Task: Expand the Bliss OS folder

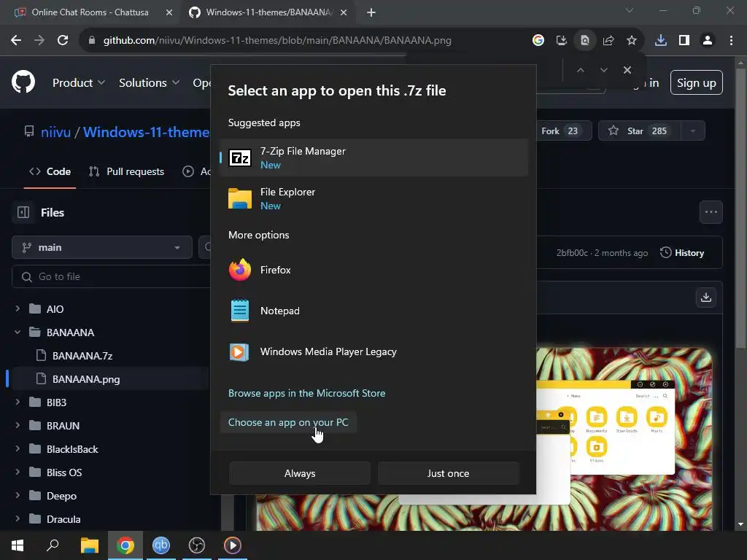Action: click(18, 472)
